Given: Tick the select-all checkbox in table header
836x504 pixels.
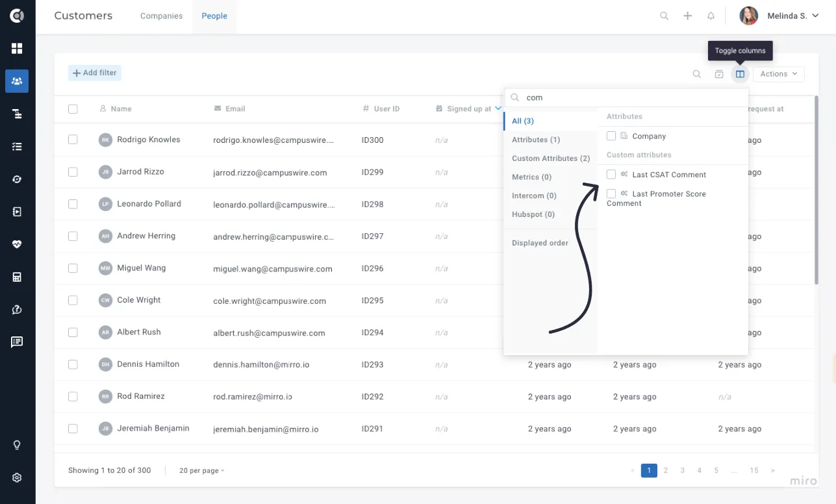Looking at the screenshot, I should (x=73, y=109).
